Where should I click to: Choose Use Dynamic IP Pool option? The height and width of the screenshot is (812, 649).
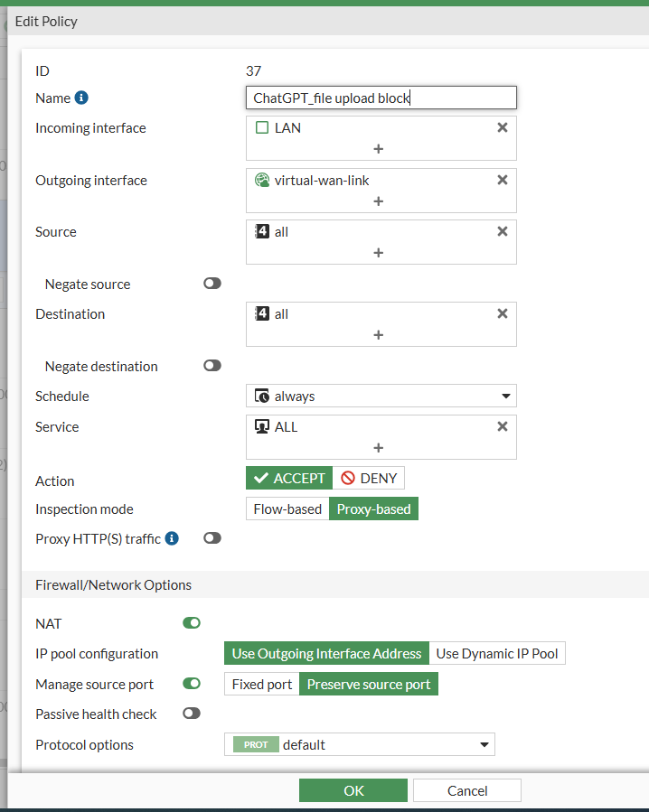tap(497, 653)
